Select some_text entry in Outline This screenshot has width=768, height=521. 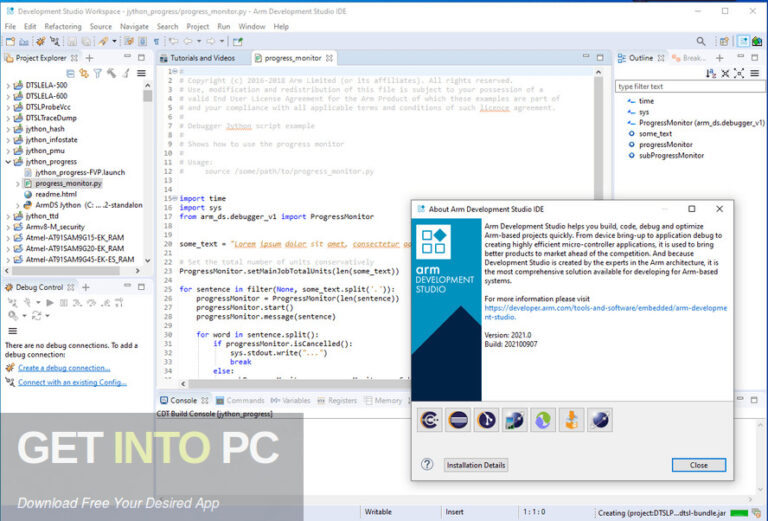tap(655, 134)
